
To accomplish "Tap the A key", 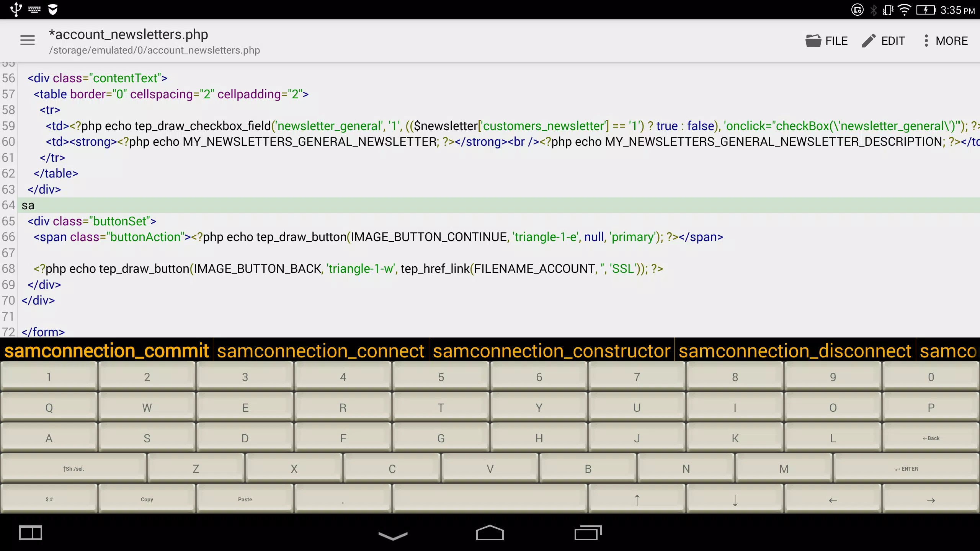I will tap(49, 438).
